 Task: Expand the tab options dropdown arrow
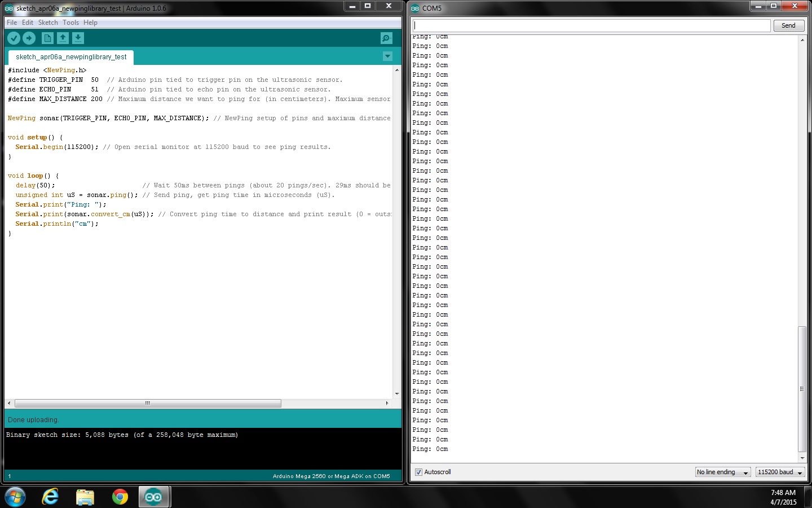pos(387,56)
